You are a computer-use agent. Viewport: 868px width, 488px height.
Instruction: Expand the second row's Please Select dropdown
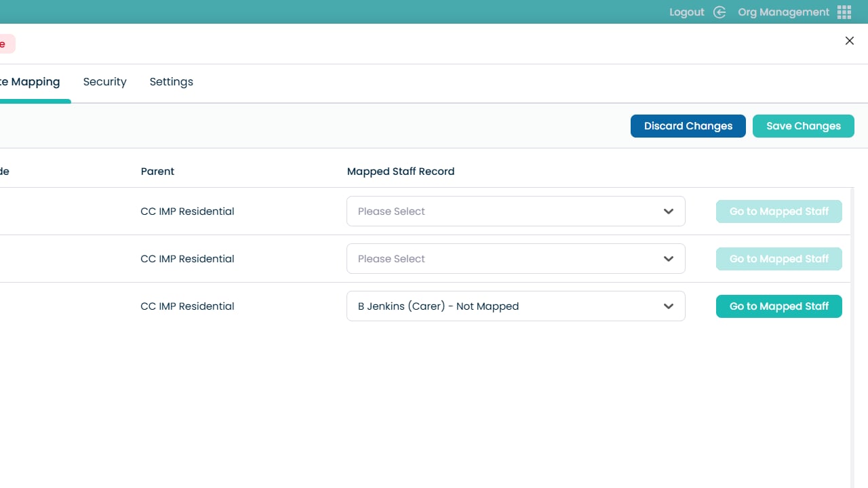(515, 259)
